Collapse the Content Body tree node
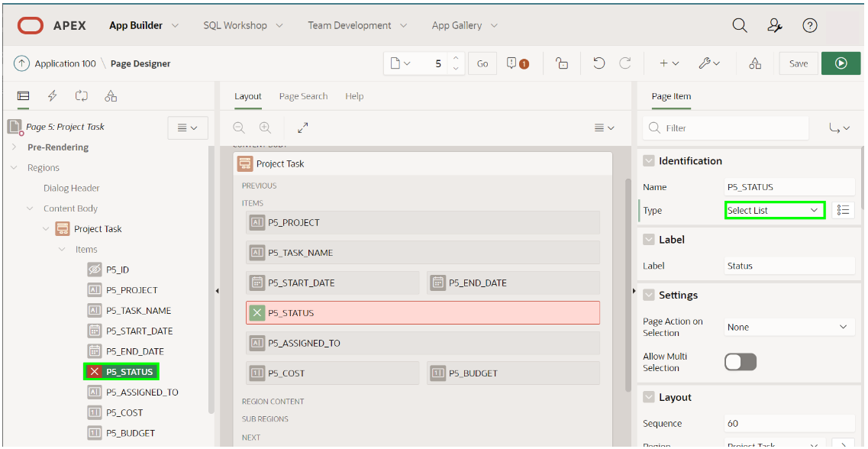 [x=31, y=208]
